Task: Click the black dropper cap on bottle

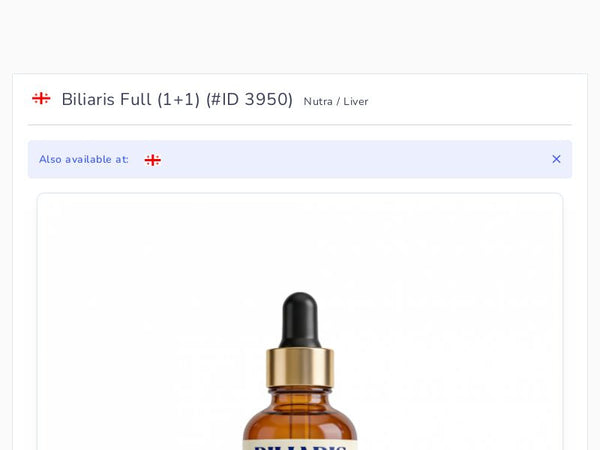Action: point(300,320)
